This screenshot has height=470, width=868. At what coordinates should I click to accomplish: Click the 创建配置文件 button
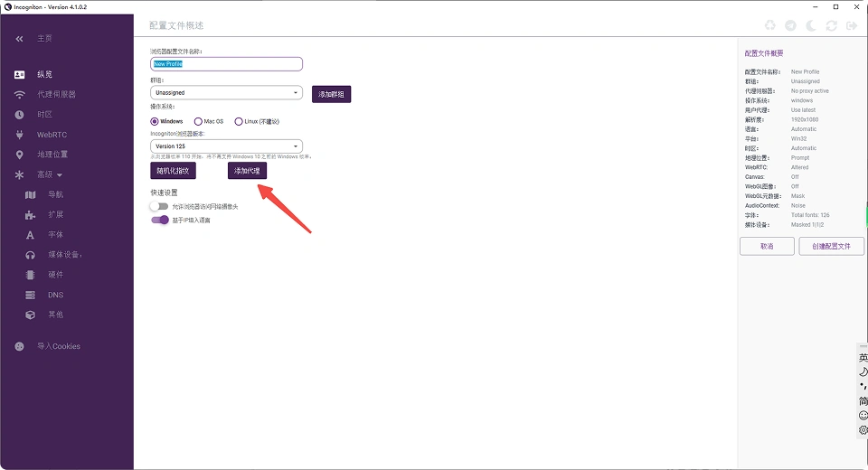[x=831, y=247]
